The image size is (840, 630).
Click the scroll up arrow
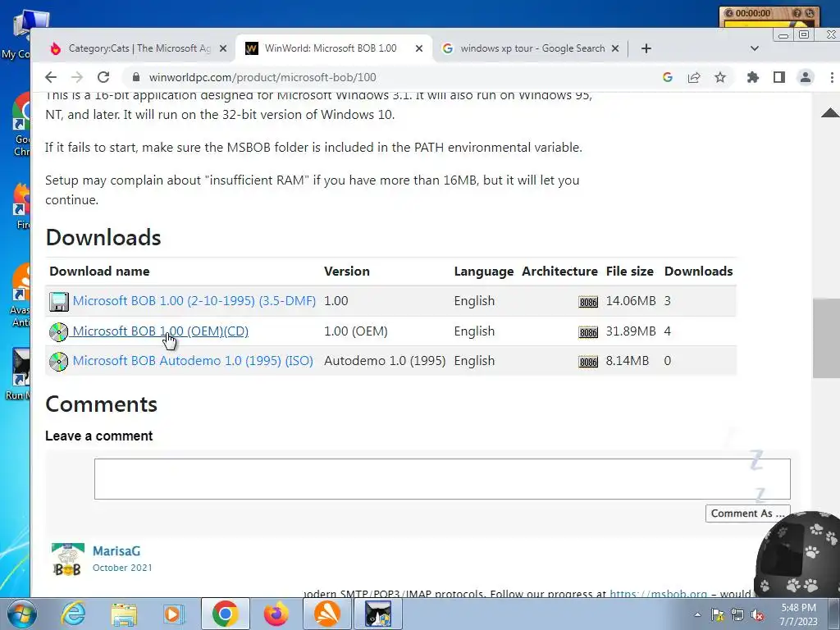click(x=830, y=112)
